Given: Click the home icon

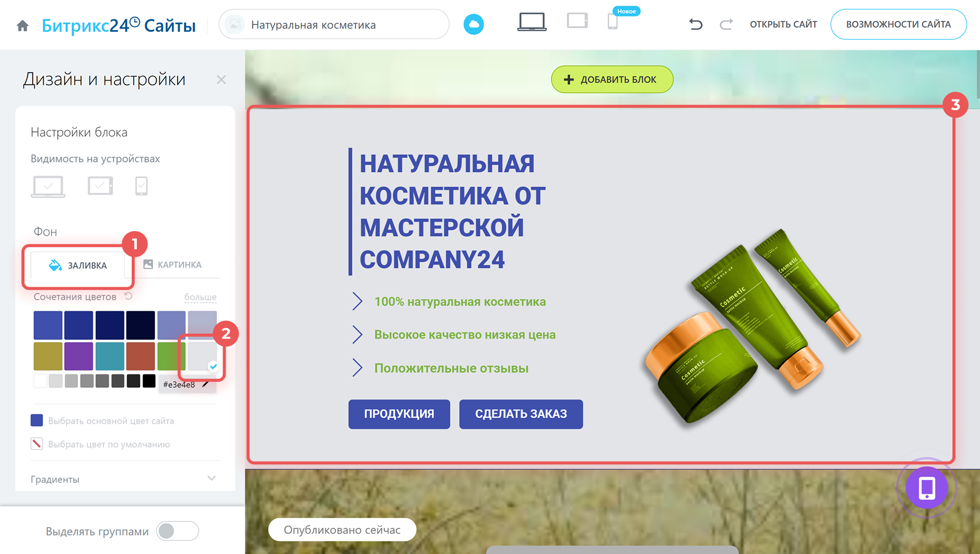Looking at the screenshot, I should click(x=22, y=26).
